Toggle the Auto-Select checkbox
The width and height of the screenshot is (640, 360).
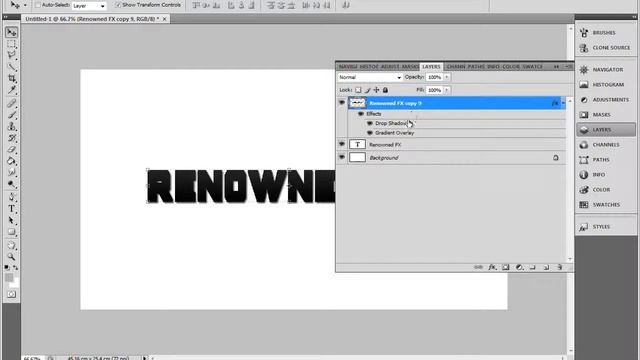[x=38, y=5]
